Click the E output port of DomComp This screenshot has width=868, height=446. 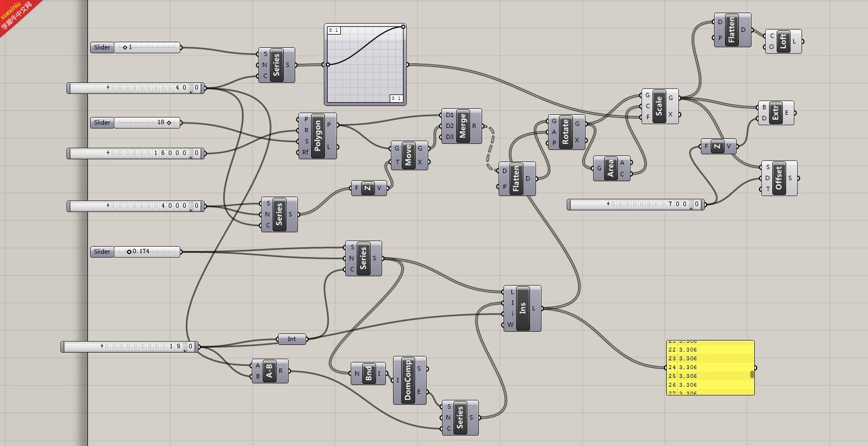[419, 392]
